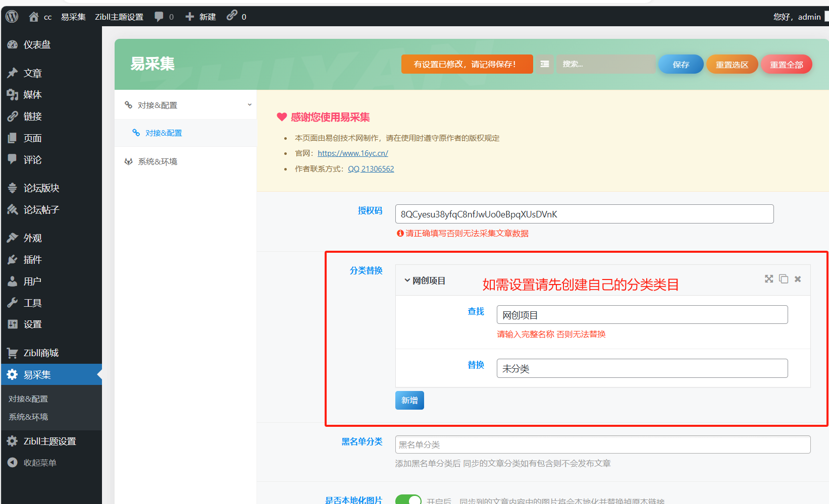Remove the 网创项目 item with X icon

pos(798,279)
